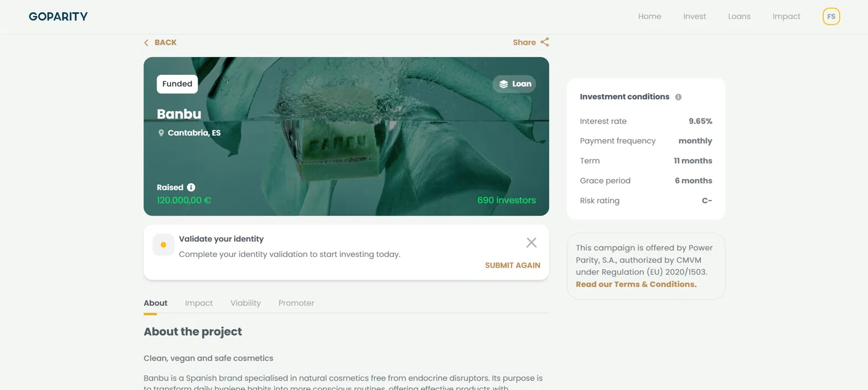The height and width of the screenshot is (390, 868).
Task: Click the 11 months term value
Action: click(693, 161)
